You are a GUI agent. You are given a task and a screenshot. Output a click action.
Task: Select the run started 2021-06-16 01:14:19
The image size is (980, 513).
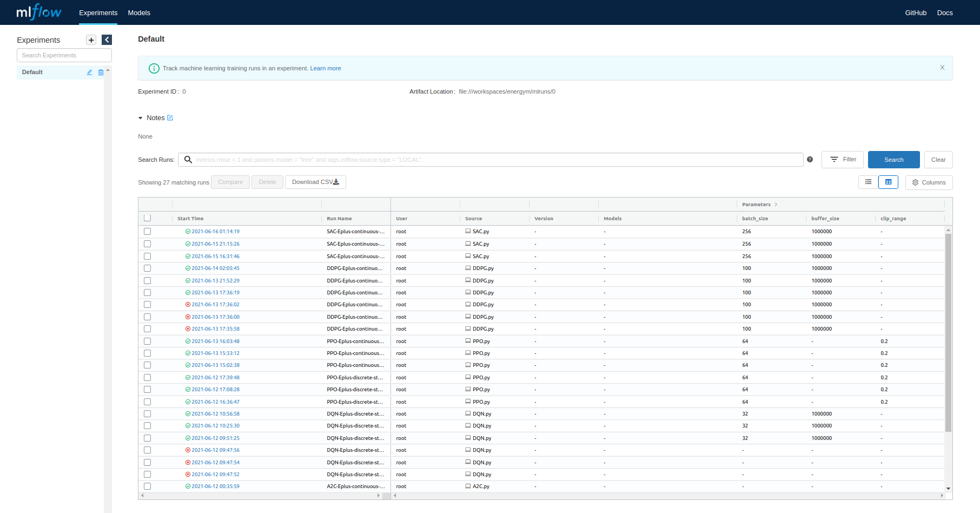click(x=147, y=232)
